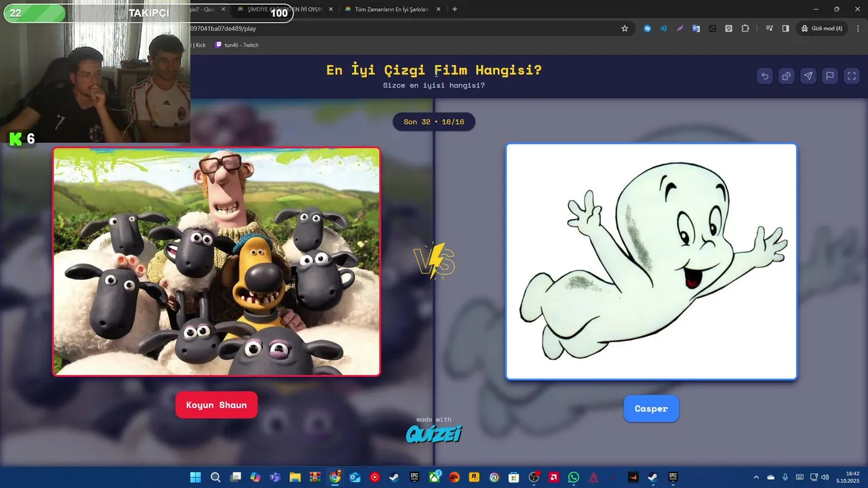The height and width of the screenshot is (488, 868).
Task: Open the sound waves extension icon
Action: (663, 28)
